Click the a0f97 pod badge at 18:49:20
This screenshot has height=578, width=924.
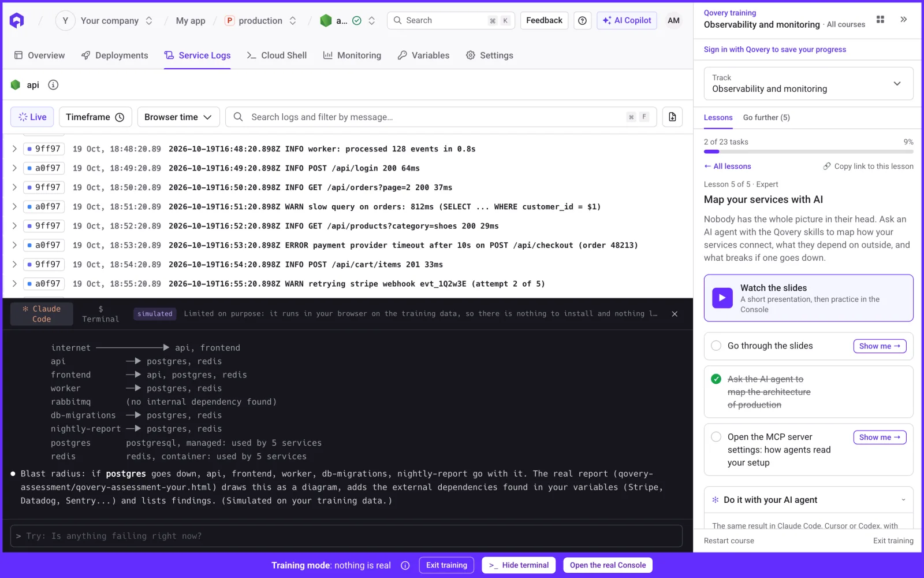44,168
